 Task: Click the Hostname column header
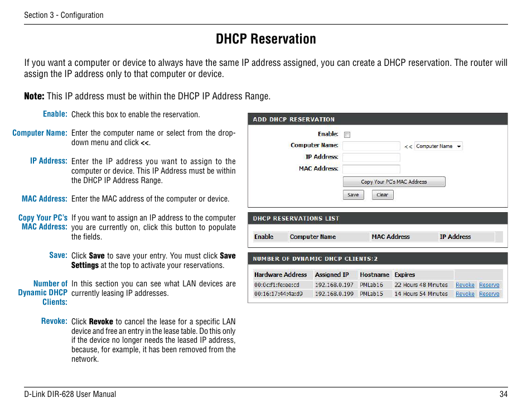coord(375,275)
